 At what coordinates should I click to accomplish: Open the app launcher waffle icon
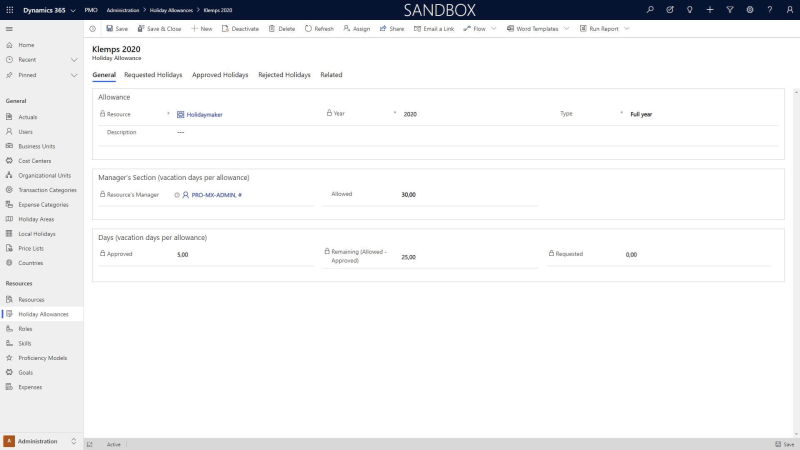tap(10, 9)
